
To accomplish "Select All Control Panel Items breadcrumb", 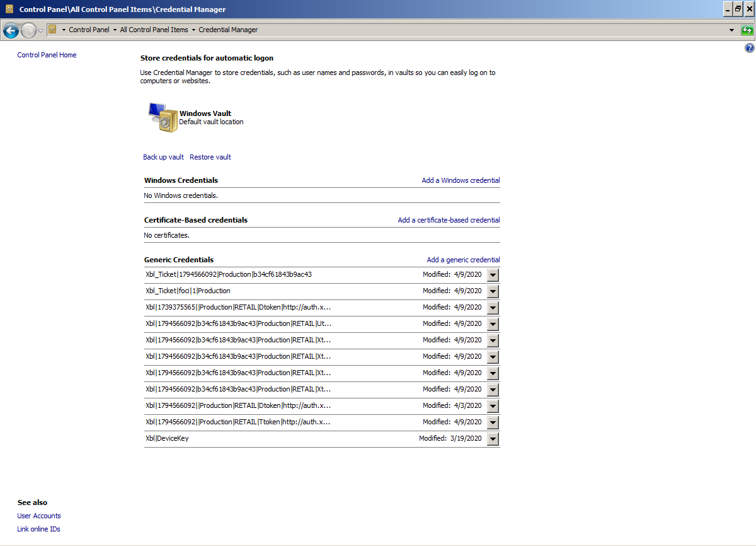I will pos(154,30).
